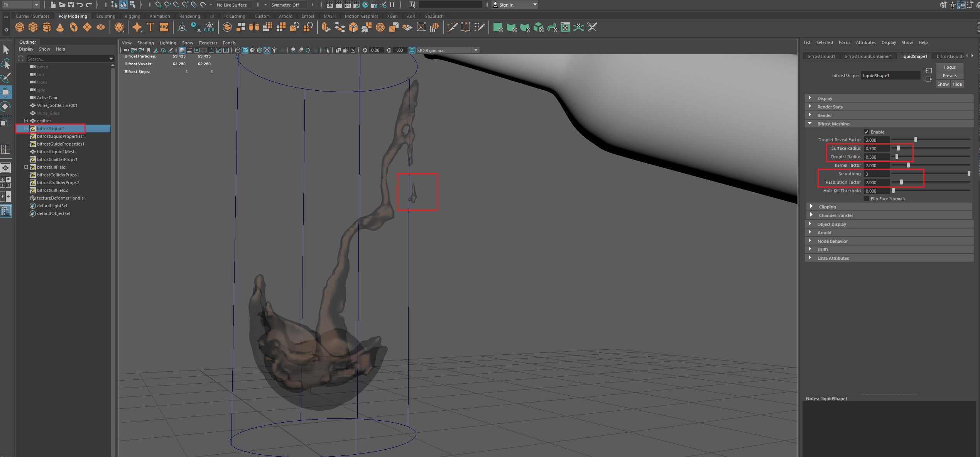Open the viewport Shading menu
The image size is (980, 457).
(x=145, y=43)
